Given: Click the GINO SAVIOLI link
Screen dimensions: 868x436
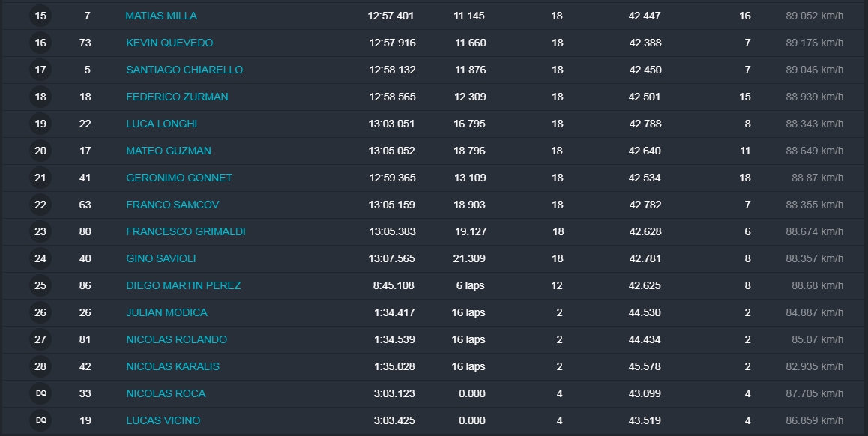Looking at the screenshot, I should pyautogui.click(x=161, y=258).
